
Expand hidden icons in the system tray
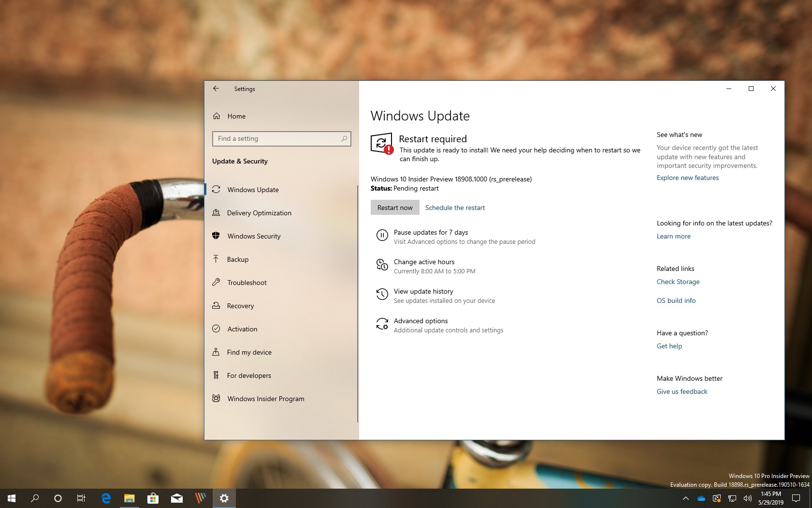pos(685,498)
